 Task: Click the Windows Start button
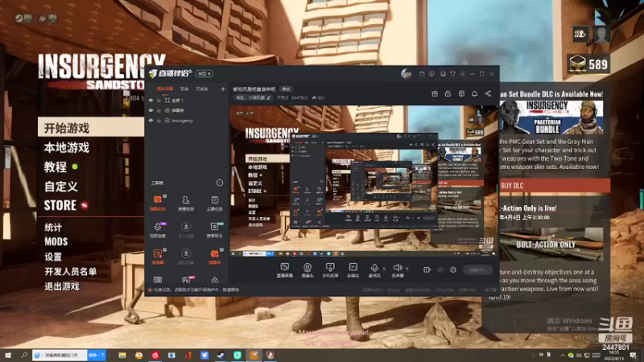pos(7,355)
